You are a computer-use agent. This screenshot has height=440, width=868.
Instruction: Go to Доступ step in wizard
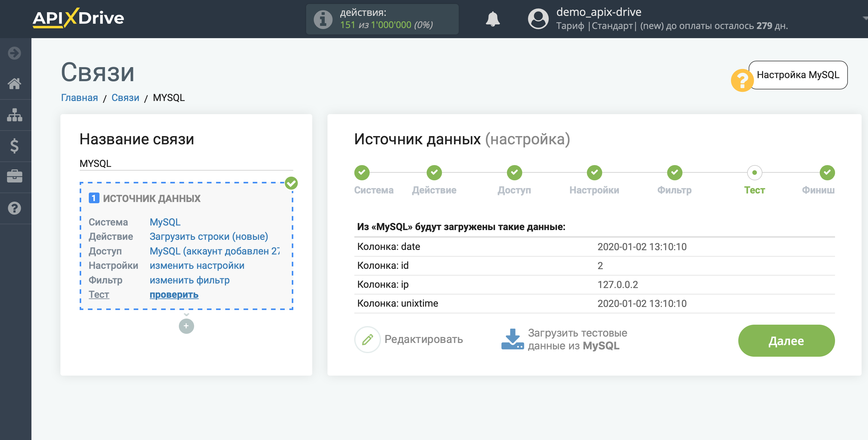pos(515,172)
